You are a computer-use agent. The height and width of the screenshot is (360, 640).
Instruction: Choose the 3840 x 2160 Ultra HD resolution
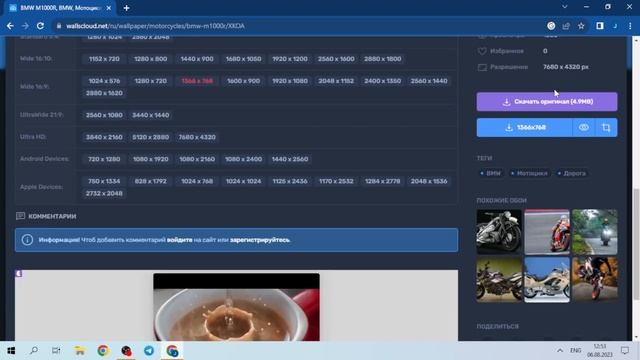(104, 137)
